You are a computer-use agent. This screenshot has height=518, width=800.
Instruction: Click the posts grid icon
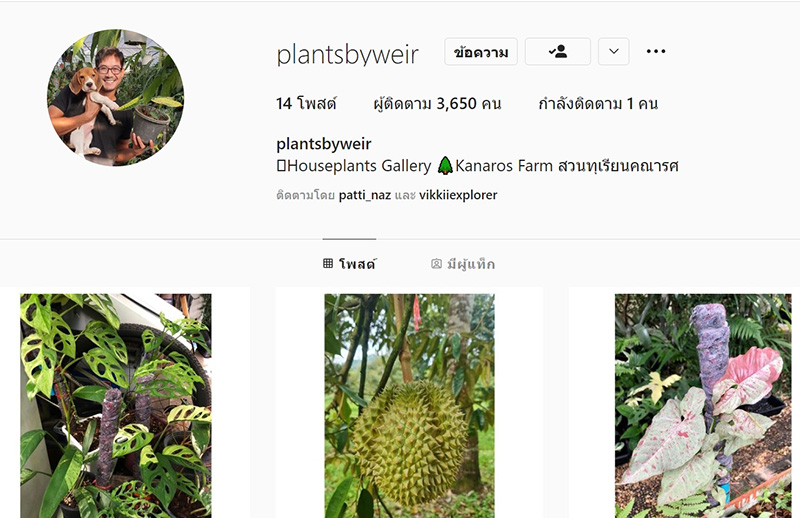(x=328, y=263)
